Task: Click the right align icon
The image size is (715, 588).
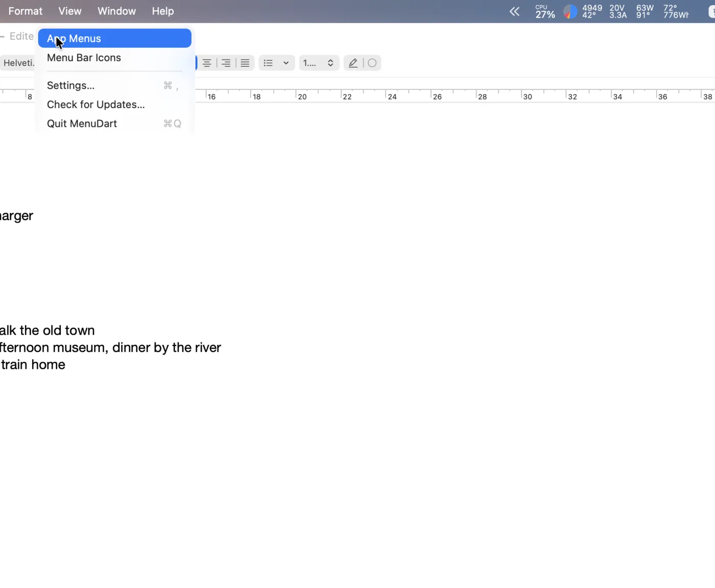Action: [226, 63]
